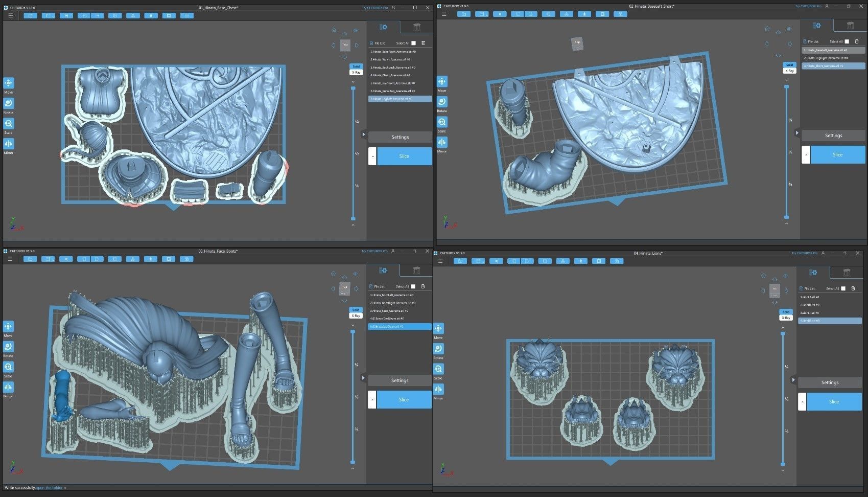The height and width of the screenshot is (497, 868).
Task: Open the supports tab in 03_Hinata_Face_Boots
Action: pos(416,270)
